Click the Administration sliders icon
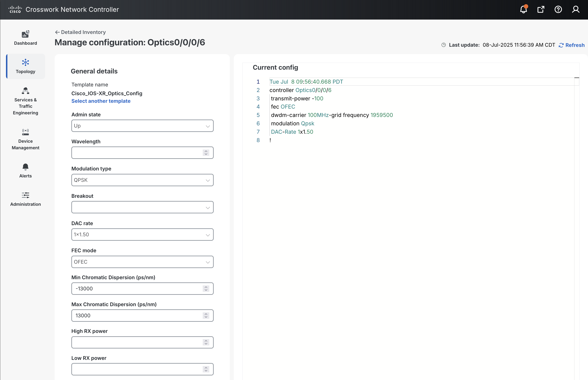The height and width of the screenshot is (380, 588). pyautogui.click(x=25, y=195)
